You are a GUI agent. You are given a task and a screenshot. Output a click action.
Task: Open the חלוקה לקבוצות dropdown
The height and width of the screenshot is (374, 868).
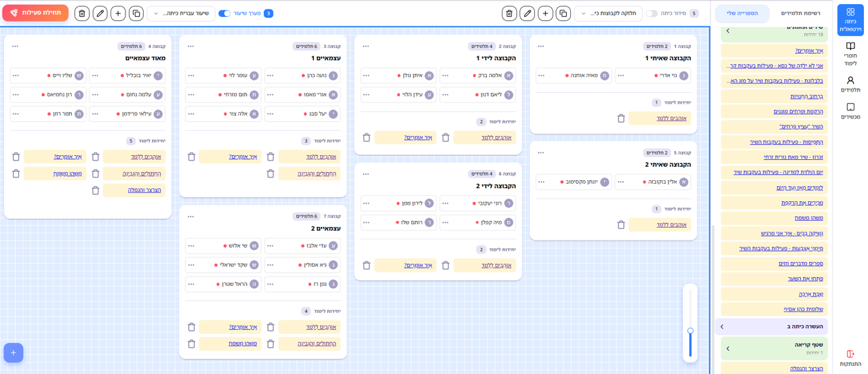(608, 14)
